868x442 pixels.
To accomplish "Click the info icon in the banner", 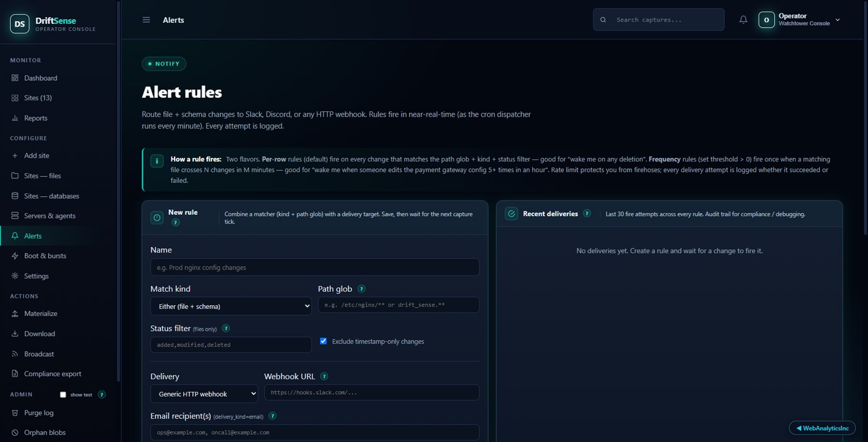I will pos(157,161).
